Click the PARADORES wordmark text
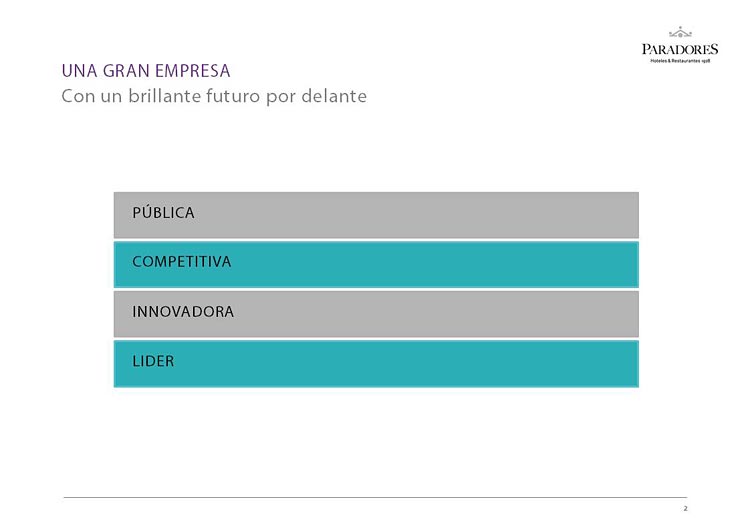This screenshot has height=530, width=750. coord(680,49)
